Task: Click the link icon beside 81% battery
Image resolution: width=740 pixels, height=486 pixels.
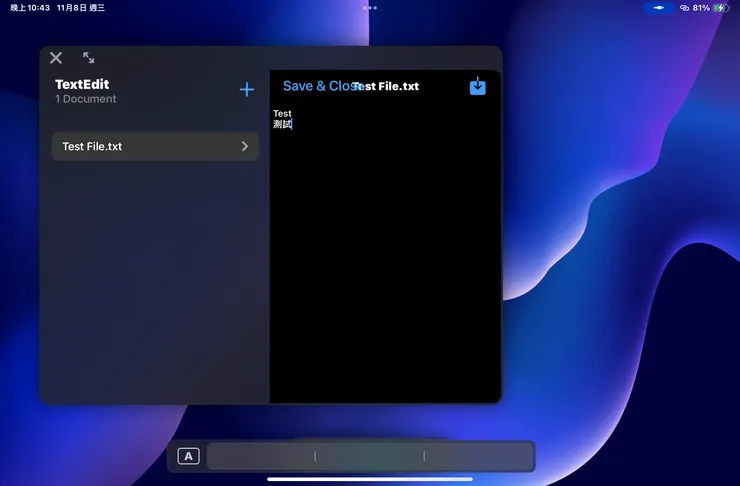Action: point(684,8)
